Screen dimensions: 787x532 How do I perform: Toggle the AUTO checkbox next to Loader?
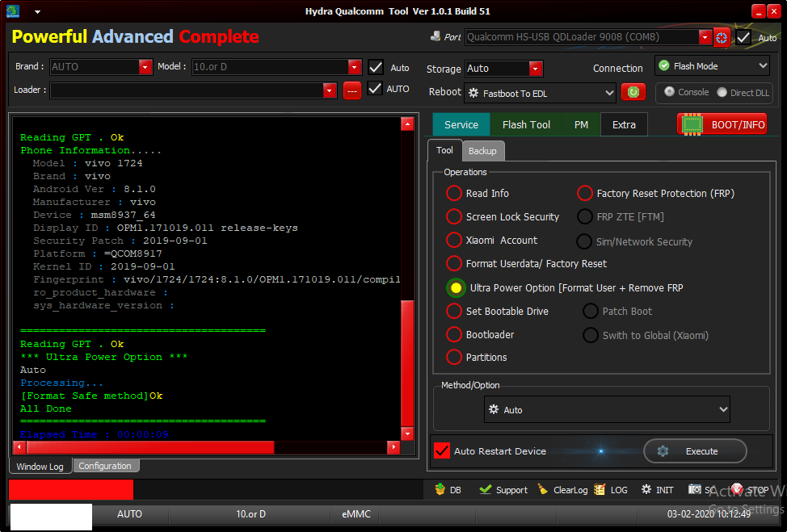point(375,88)
